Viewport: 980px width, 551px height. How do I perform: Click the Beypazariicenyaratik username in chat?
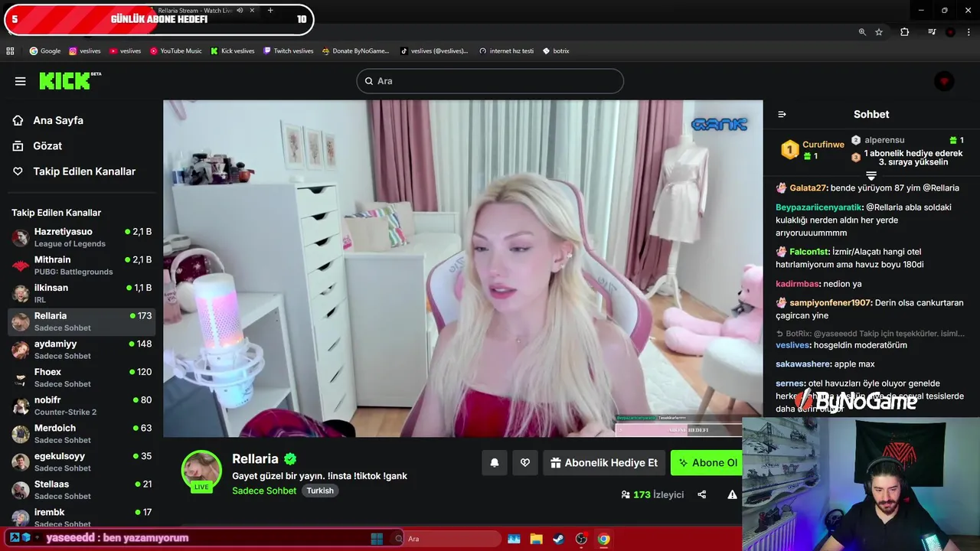pos(818,207)
